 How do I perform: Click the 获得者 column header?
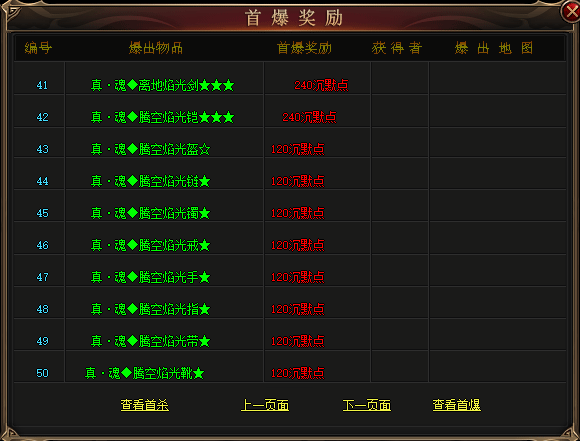click(397, 48)
